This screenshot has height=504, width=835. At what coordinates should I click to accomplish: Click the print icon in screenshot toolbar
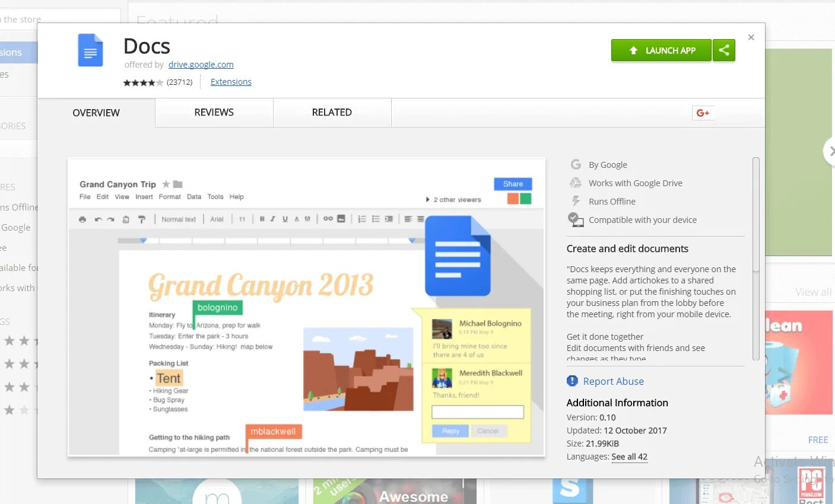click(82, 219)
